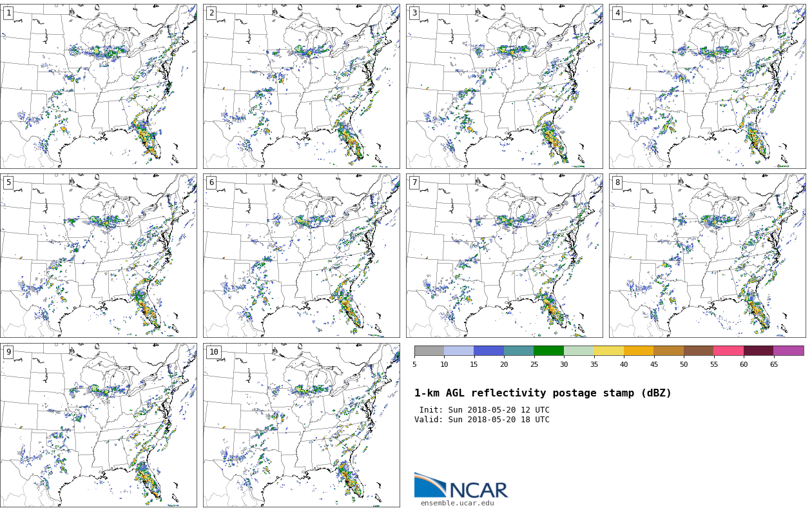Select ensemble member 1 map thumbnail
Image resolution: width=812 pixels, height=508 pixels.
pos(99,86)
